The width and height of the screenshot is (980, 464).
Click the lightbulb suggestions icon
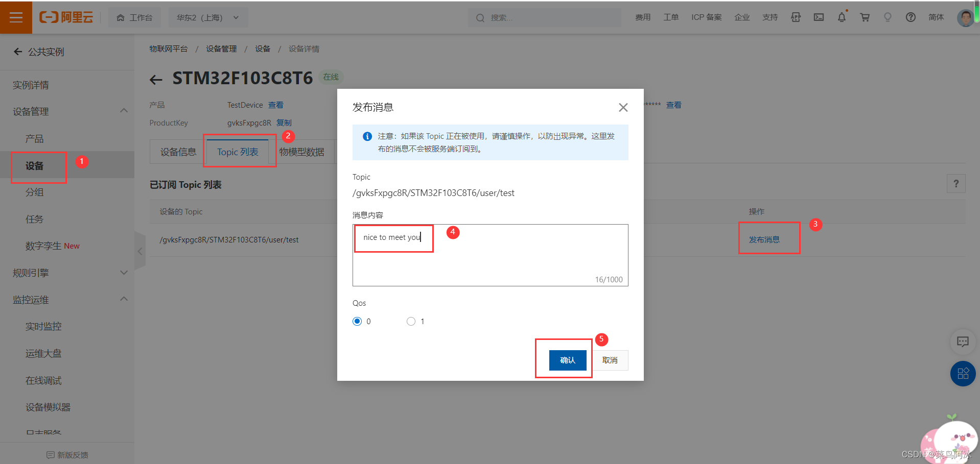[887, 17]
